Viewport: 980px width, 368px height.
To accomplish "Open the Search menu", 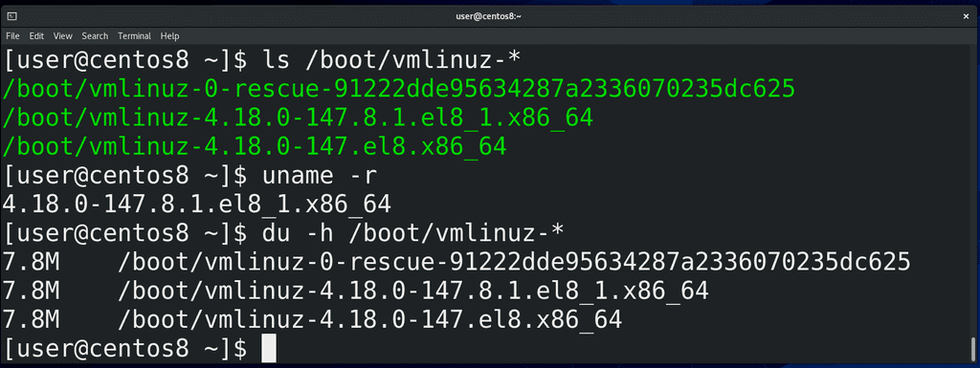I will 95,36.
